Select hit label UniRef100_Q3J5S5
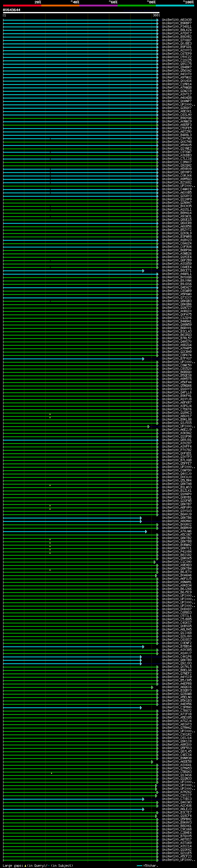197x868 pixels. coord(177,423)
